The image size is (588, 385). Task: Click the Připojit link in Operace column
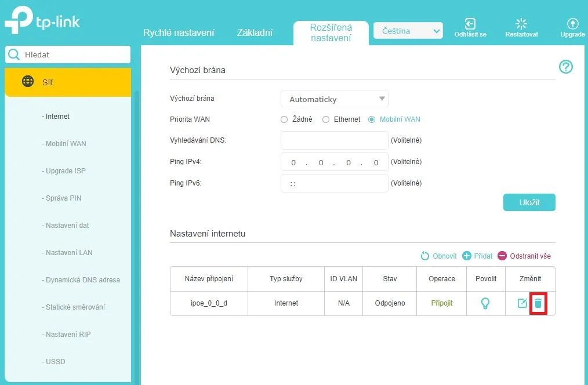point(441,303)
